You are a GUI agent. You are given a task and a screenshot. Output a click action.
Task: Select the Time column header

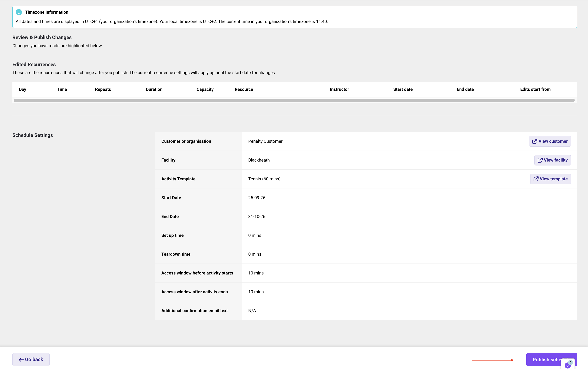[x=62, y=89]
